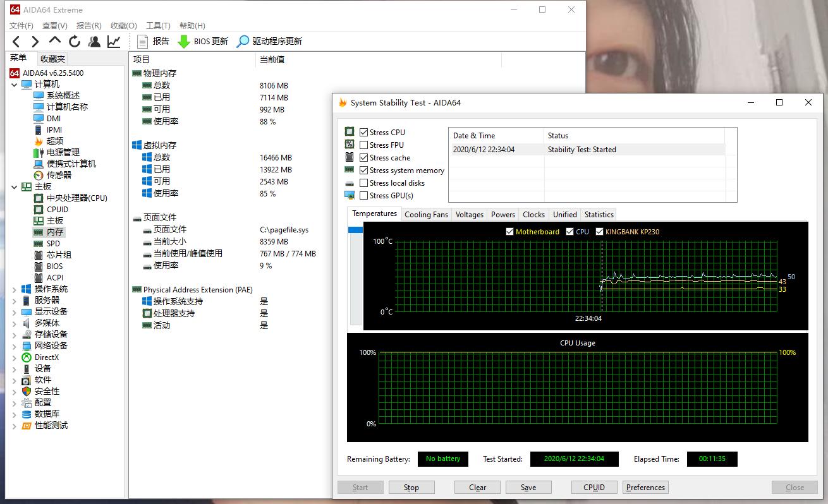
Task: Expand the 显示设备 tree node
Action: tap(15, 312)
